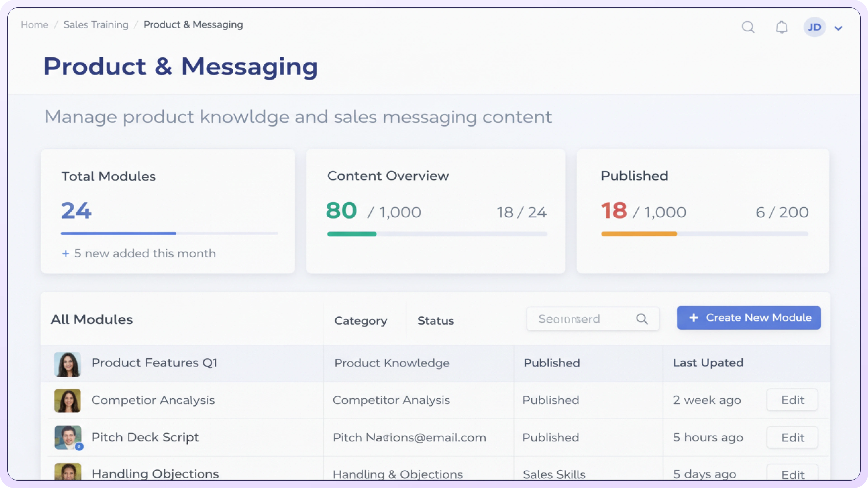Open notifications bell icon
This screenshot has width=868, height=488.
click(x=781, y=27)
